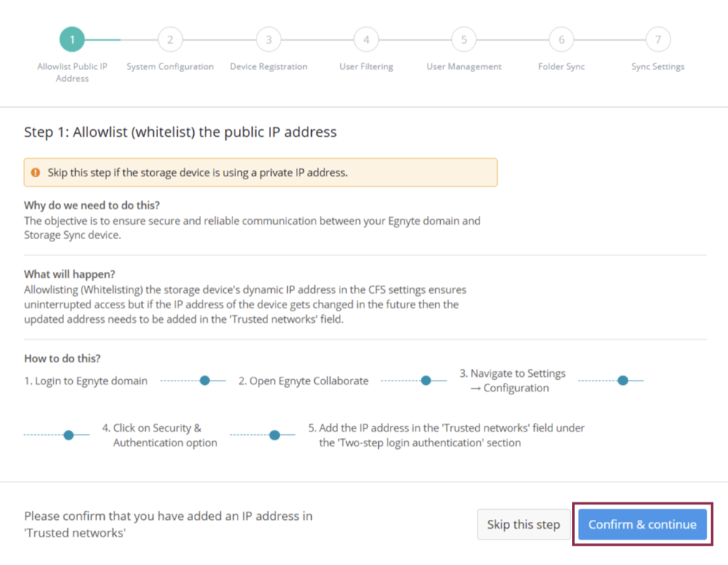The image size is (728, 565).
Task: Select the step 7 numbered circle
Action: click(658, 39)
